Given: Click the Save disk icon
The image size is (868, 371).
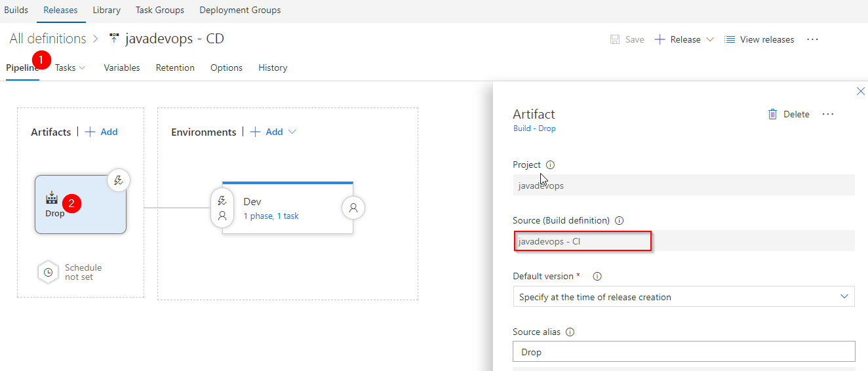Looking at the screenshot, I should point(615,39).
